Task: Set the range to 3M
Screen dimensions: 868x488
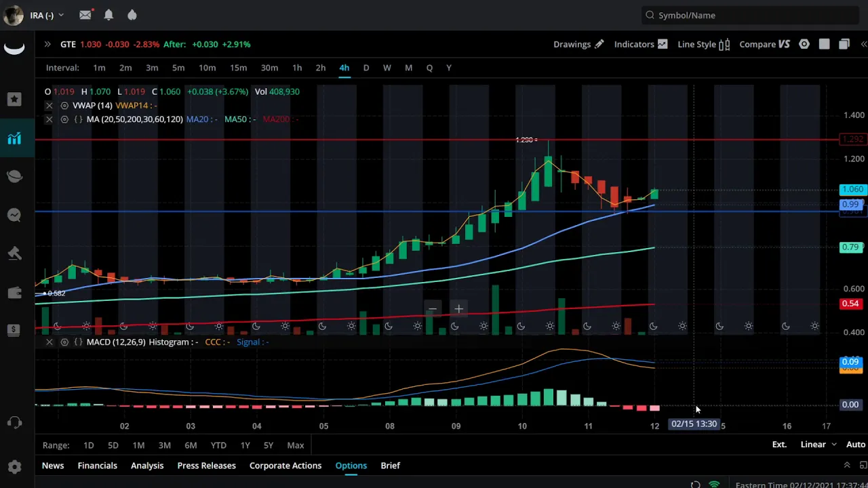Action: (164, 445)
